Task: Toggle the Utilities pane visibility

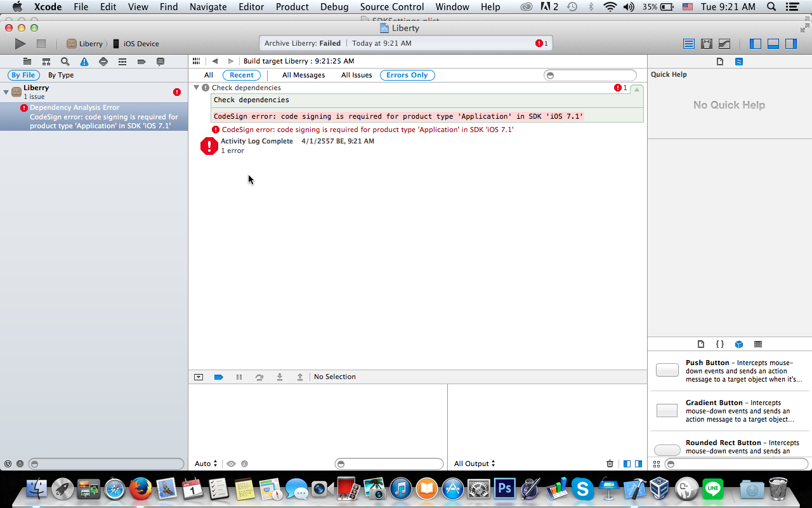Action: tap(791, 44)
